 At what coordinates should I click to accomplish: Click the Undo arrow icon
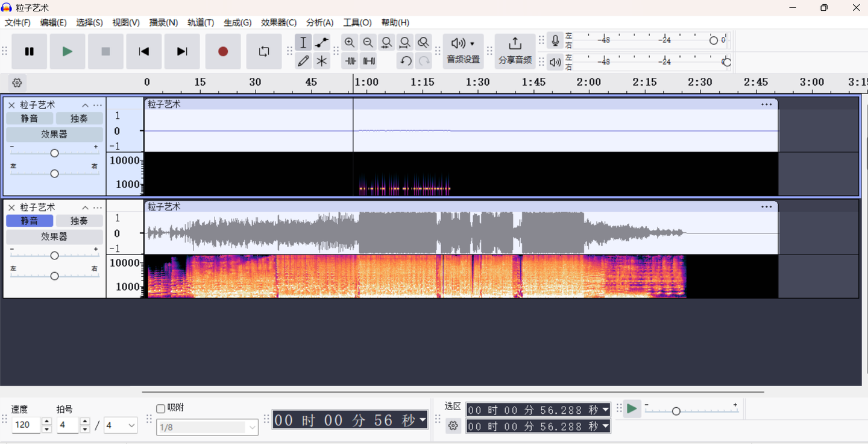coord(406,61)
